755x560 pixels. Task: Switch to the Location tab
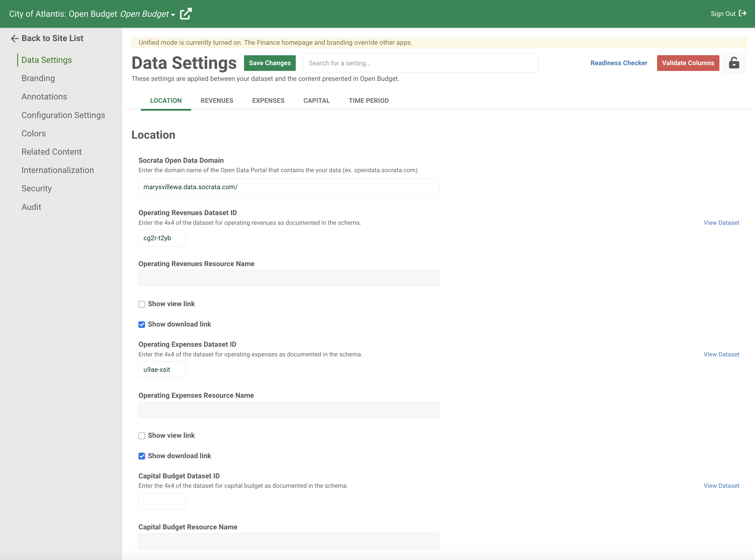(166, 101)
